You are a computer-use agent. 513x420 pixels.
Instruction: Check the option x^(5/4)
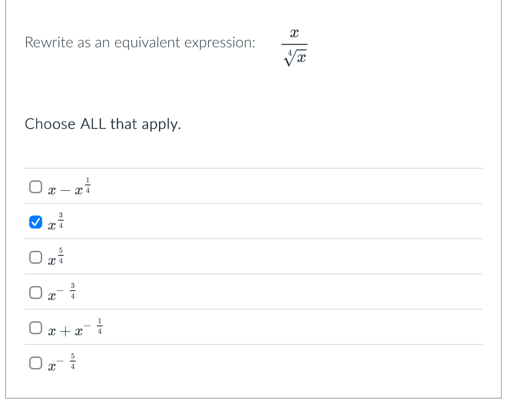(x=35, y=257)
